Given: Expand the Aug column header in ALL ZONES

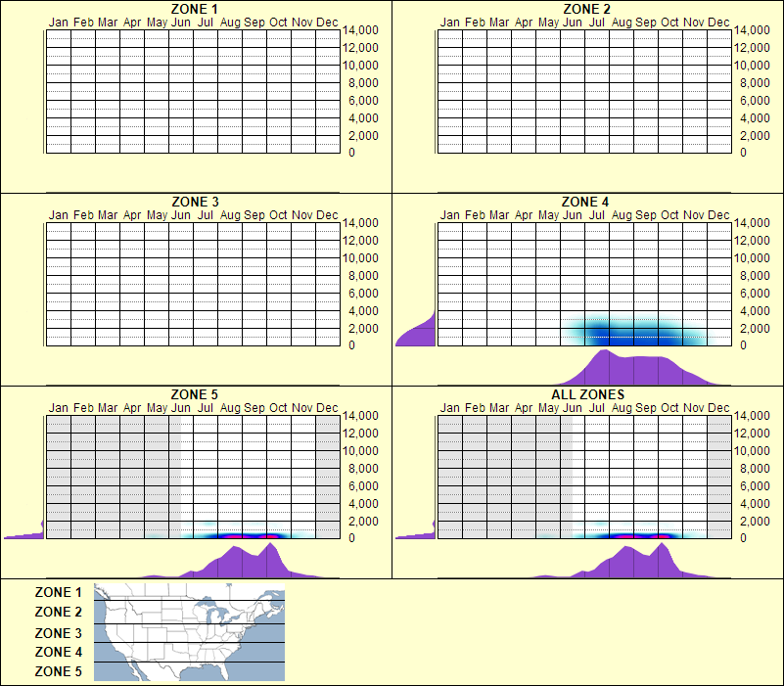Looking at the screenshot, I should point(622,407).
